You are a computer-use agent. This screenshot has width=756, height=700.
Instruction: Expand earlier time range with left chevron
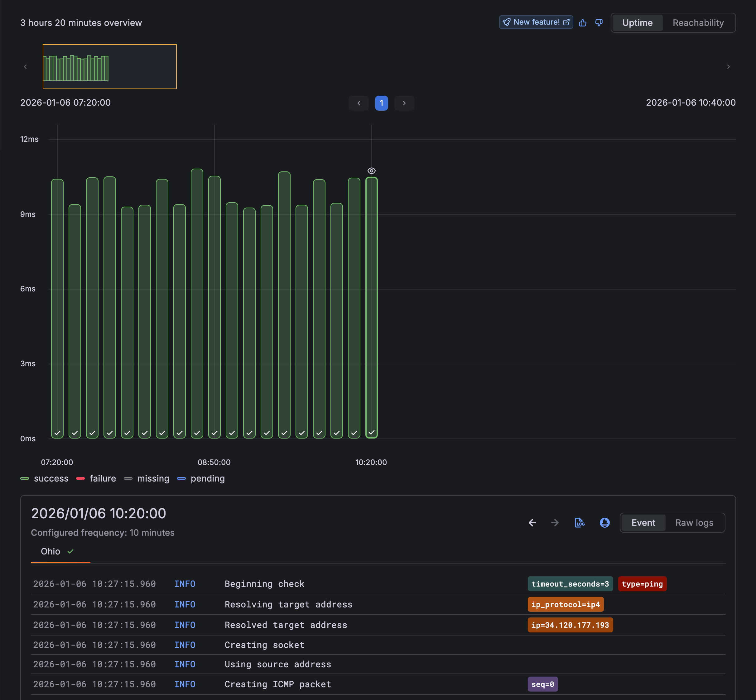[x=25, y=66]
